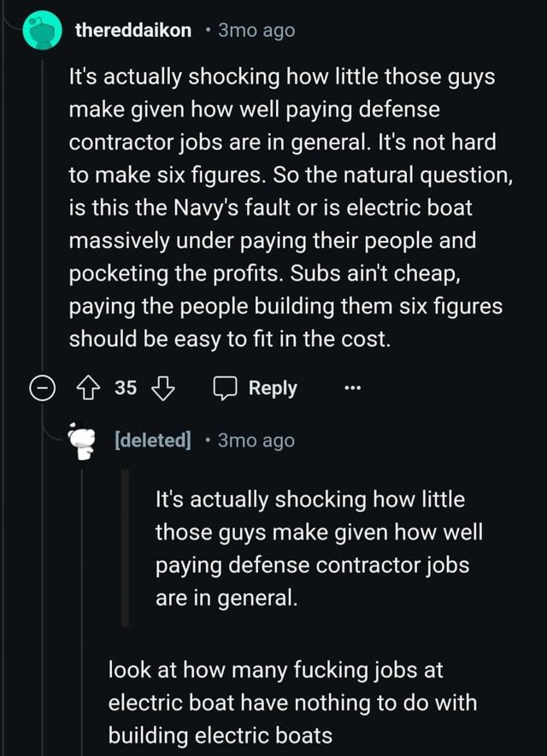Screen dimensions: 547x756
Task: Open the three-dot more options menu
Action: point(350,388)
